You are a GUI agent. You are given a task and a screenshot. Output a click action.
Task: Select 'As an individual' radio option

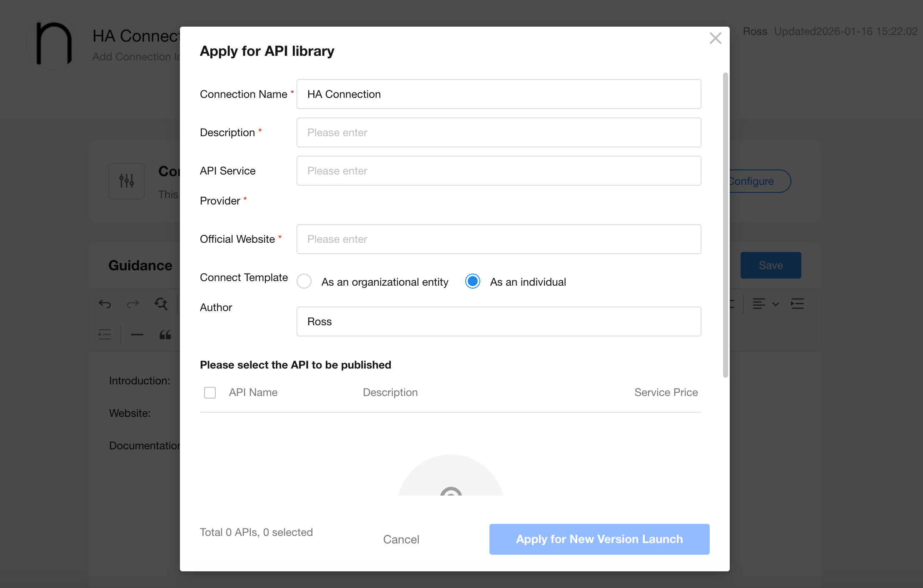pyautogui.click(x=473, y=282)
